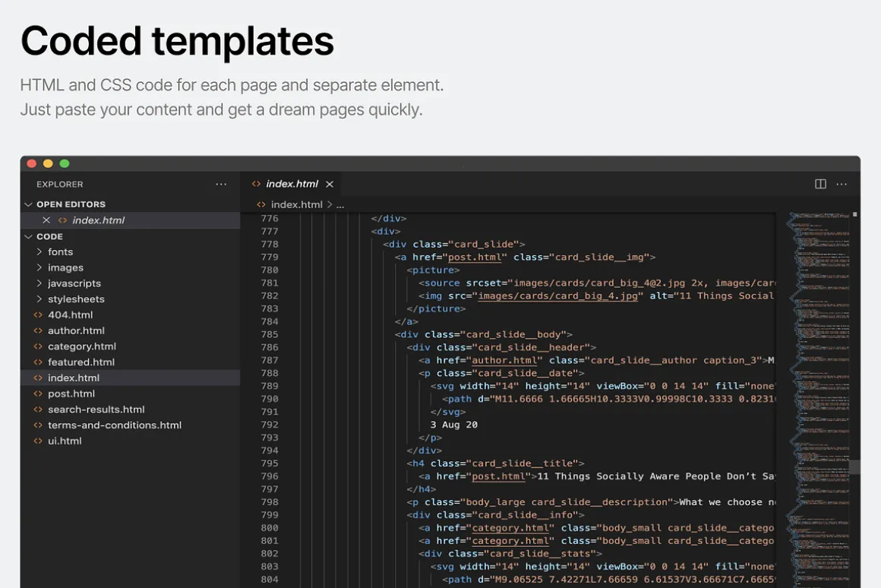Expand the javascripts folder
Viewport: 881px width, 588px height.
click(39, 283)
